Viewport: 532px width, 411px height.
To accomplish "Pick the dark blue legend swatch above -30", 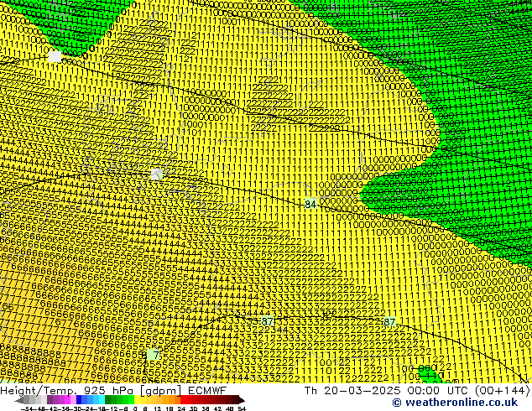I will (79, 400).
